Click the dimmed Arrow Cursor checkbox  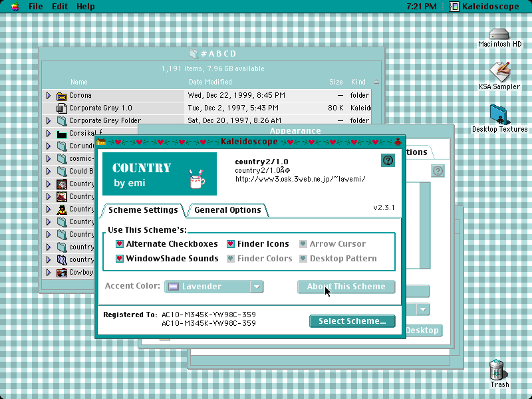[x=303, y=244]
